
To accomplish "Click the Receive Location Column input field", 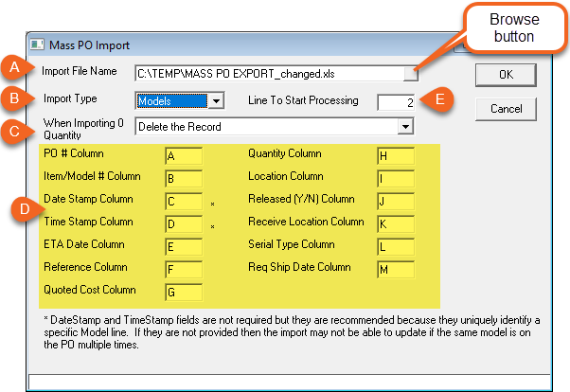I will point(396,224).
